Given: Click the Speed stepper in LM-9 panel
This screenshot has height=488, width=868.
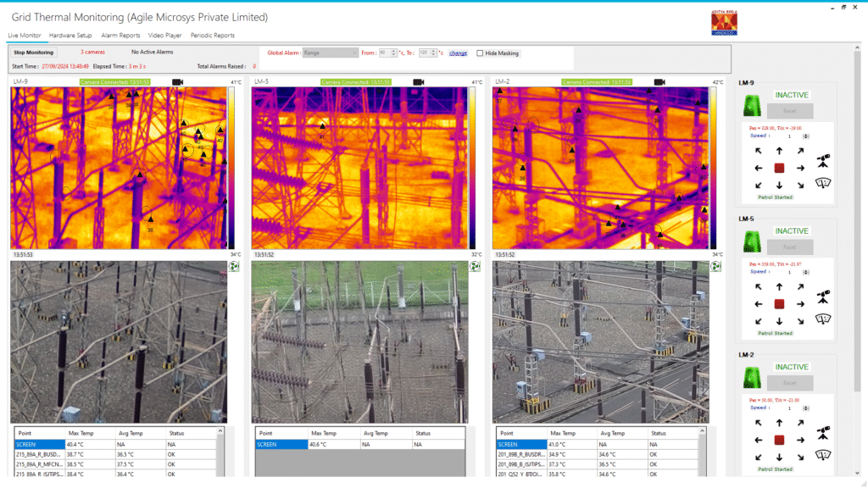Looking at the screenshot, I should (x=805, y=136).
